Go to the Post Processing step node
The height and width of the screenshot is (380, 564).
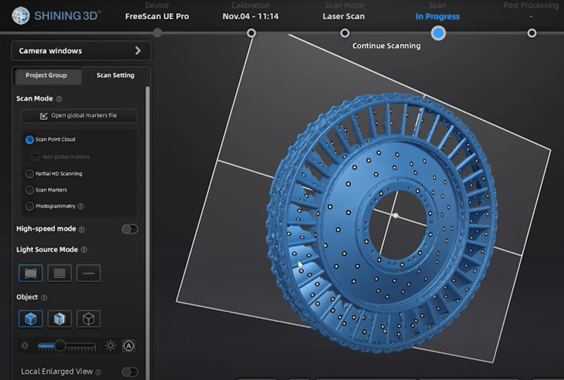coord(532,33)
